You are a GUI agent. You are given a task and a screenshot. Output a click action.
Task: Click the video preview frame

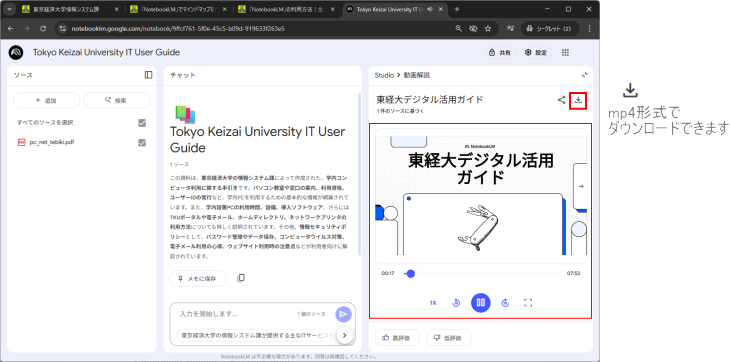click(x=481, y=195)
